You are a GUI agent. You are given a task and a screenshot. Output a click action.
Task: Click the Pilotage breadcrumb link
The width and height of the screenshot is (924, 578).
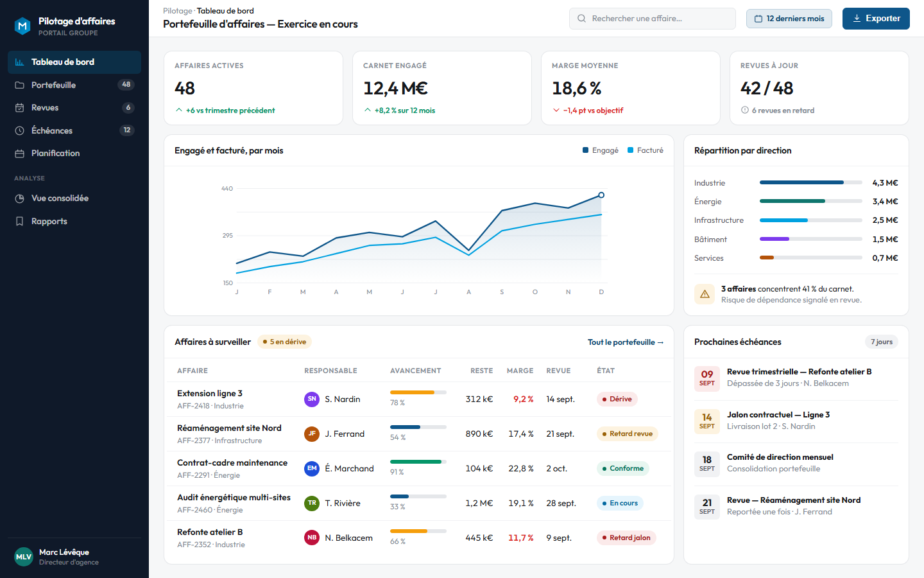[x=178, y=11]
